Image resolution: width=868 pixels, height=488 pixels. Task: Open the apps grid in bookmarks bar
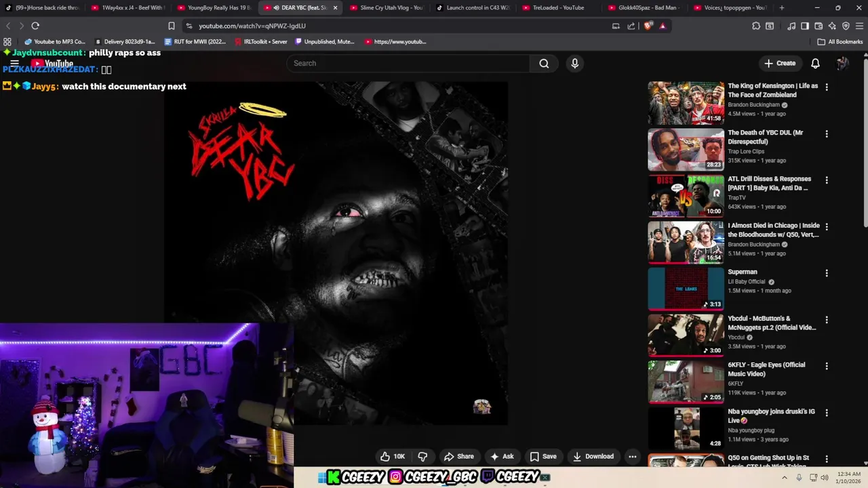click(x=7, y=41)
